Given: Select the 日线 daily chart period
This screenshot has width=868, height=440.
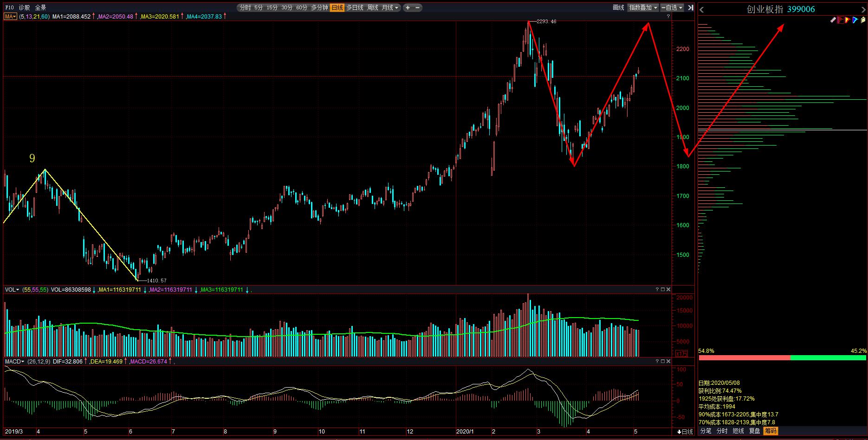Looking at the screenshot, I should 337,7.
